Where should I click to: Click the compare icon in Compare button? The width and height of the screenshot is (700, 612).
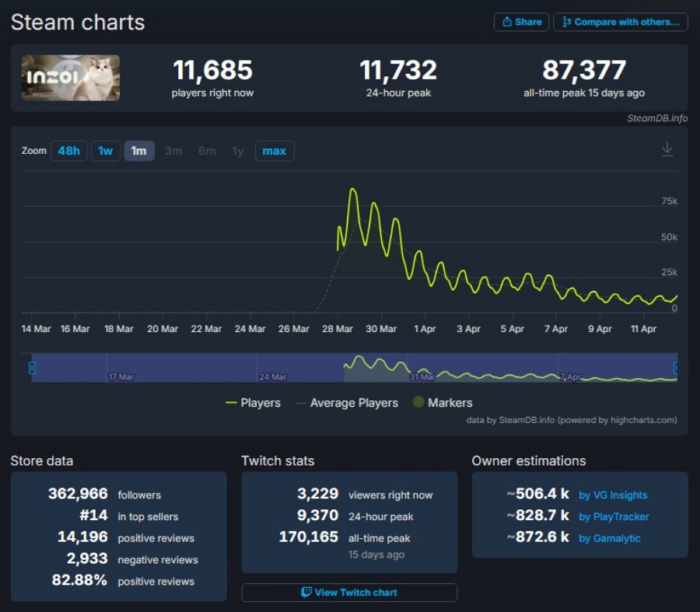pos(566,22)
